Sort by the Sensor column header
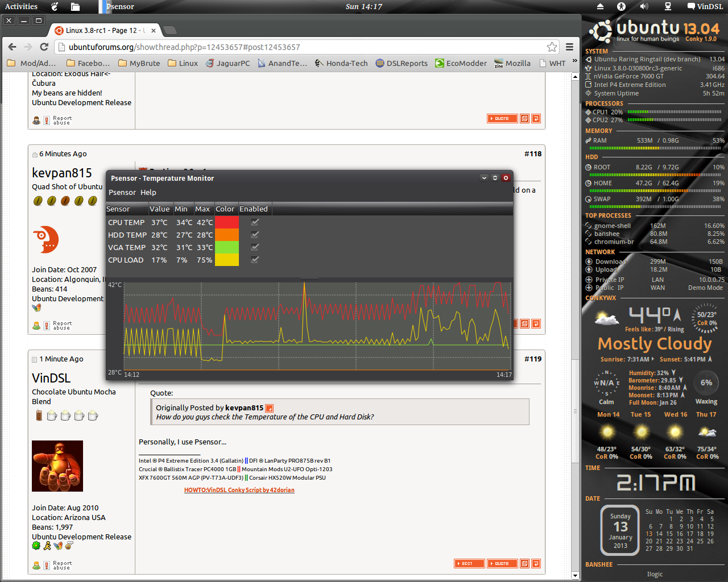Viewport: 728px width, 582px height. click(x=127, y=209)
